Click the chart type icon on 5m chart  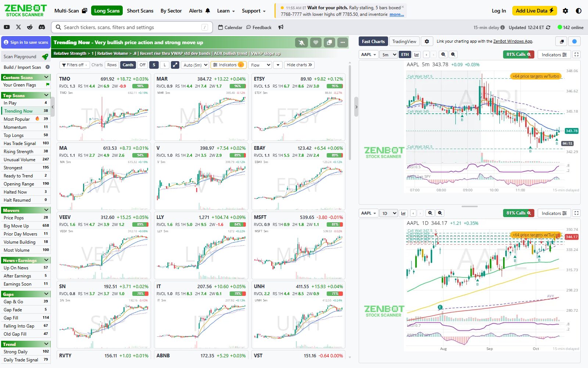(x=416, y=54)
